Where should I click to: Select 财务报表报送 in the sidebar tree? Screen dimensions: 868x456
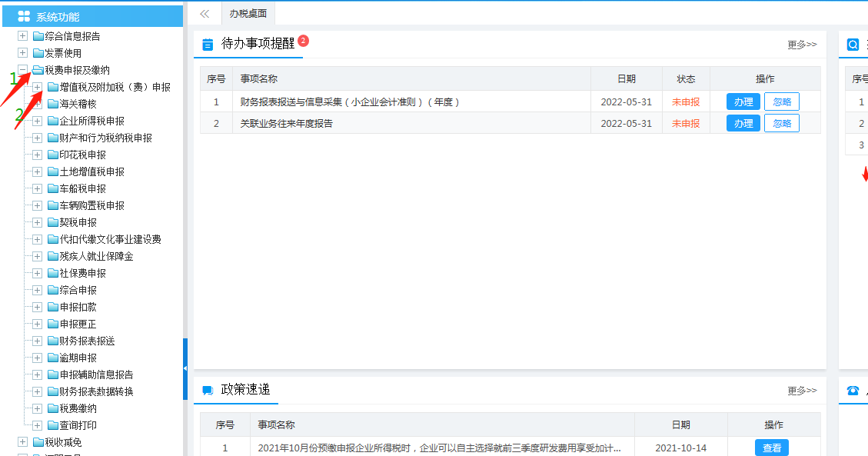click(87, 341)
